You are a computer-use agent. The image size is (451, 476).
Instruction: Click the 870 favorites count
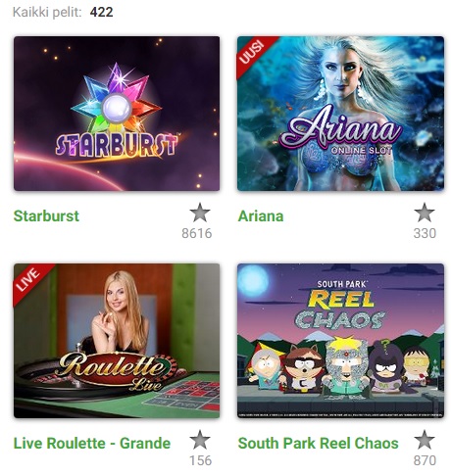click(425, 460)
